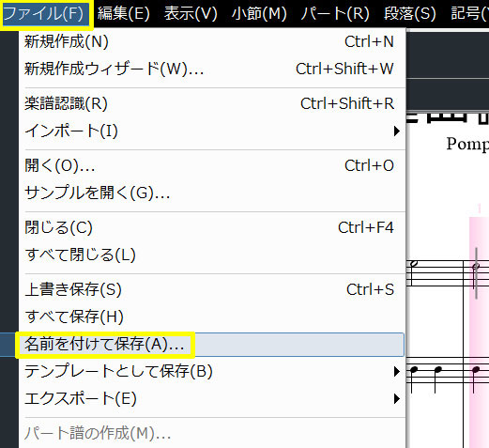Image resolution: width=489 pixels, height=448 pixels.
Task: Choose 名前を付けて保存(A)... entry
Action: (212, 345)
